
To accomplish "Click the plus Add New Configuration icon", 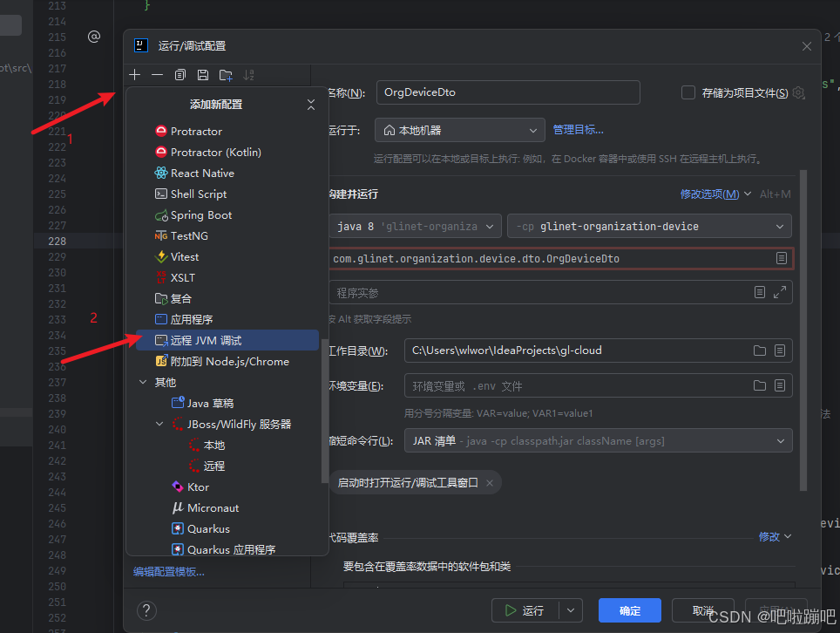I will coord(135,75).
